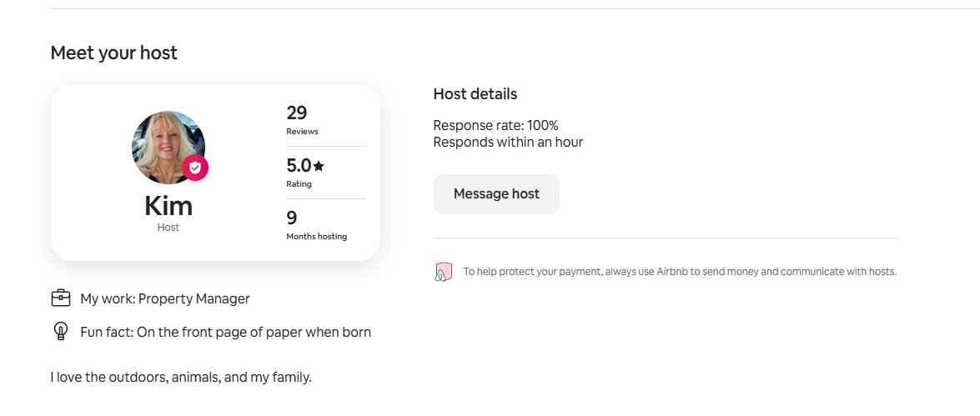Click the 9 Months hosting stat
980x416 pixels.
point(316,225)
